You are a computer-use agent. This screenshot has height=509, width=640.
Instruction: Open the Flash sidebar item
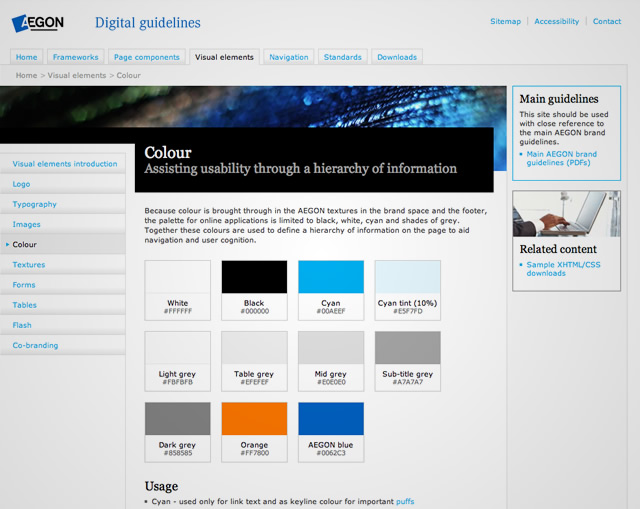[x=63, y=325]
